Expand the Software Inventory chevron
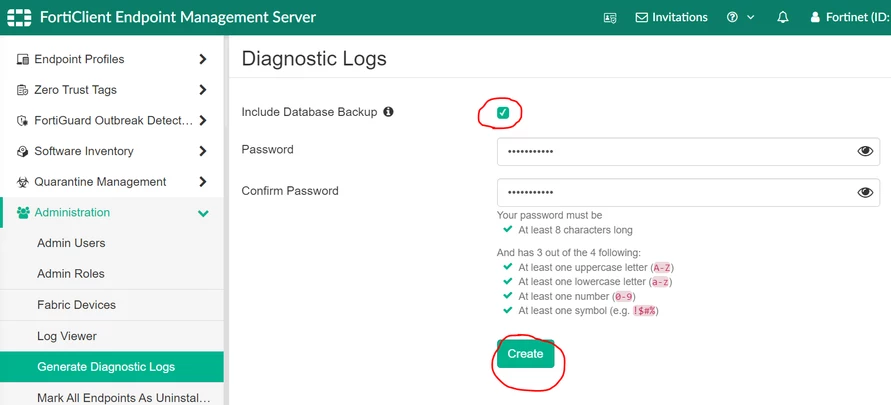This screenshot has width=891, height=405. [203, 151]
